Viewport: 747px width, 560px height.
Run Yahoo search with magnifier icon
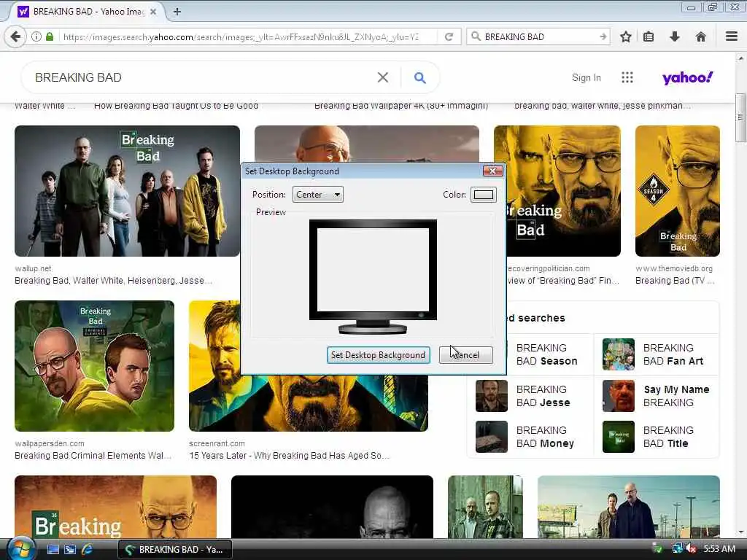(x=419, y=77)
